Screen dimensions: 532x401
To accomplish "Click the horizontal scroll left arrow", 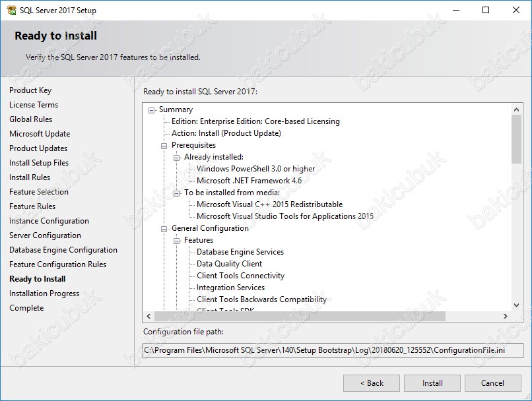I will tap(149, 316).
